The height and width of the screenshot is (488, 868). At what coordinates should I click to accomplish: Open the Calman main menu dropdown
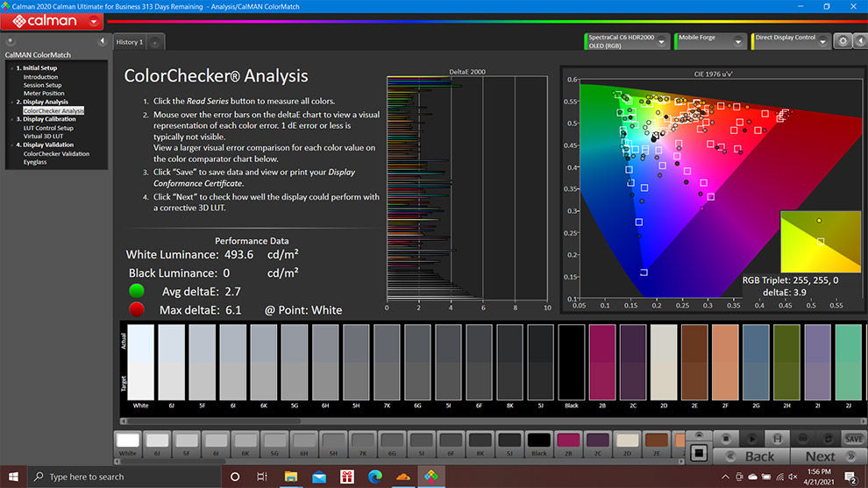pos(94,22)
